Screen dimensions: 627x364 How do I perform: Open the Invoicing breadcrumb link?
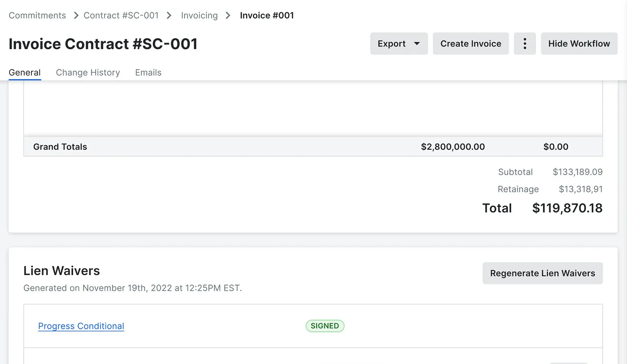tap(199, 15)
